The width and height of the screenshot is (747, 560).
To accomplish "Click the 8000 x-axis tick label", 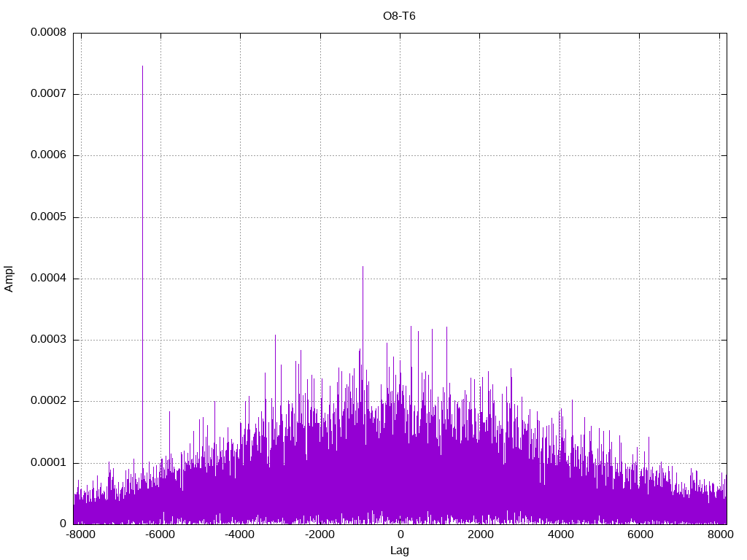I will [719, 534].
